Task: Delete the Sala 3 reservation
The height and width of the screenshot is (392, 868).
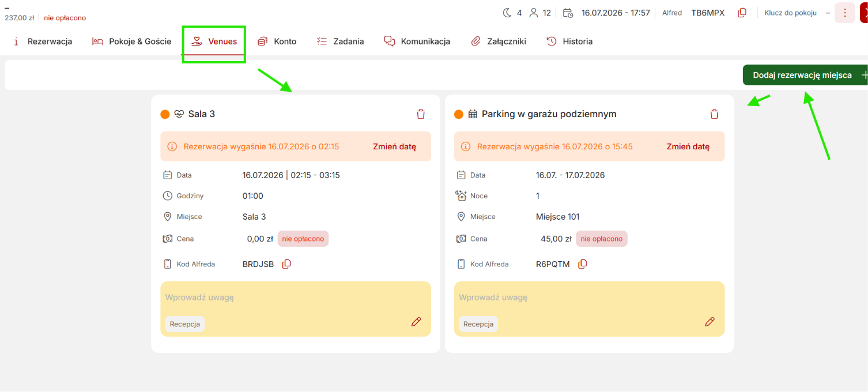Action: point(421,114)
